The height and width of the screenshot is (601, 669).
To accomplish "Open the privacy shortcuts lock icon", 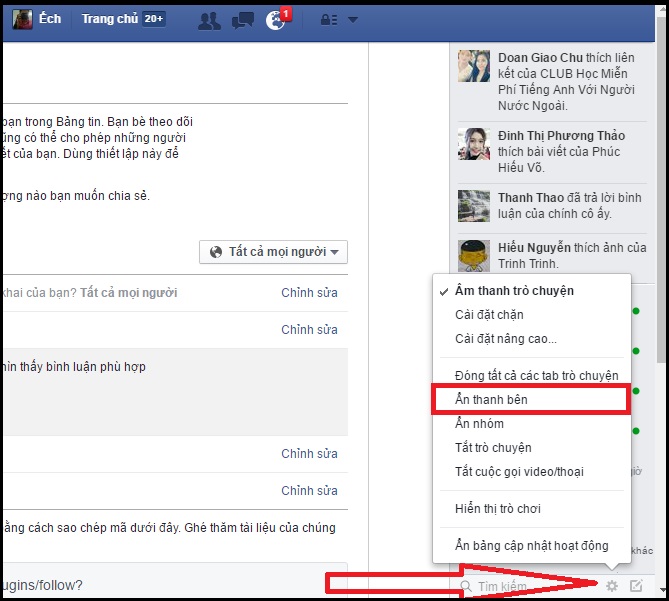I will click(329, 20).
